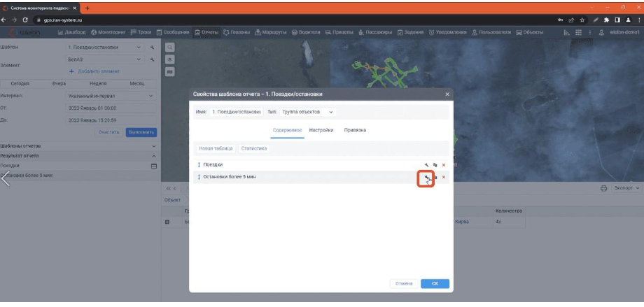Viewport: 644px width, 307px height.
Task: Switch to the Привязка tab
Action: [355, 130]
